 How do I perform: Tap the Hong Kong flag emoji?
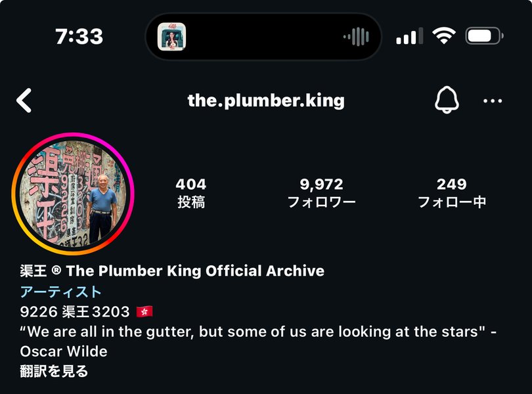tap(144, 311)
